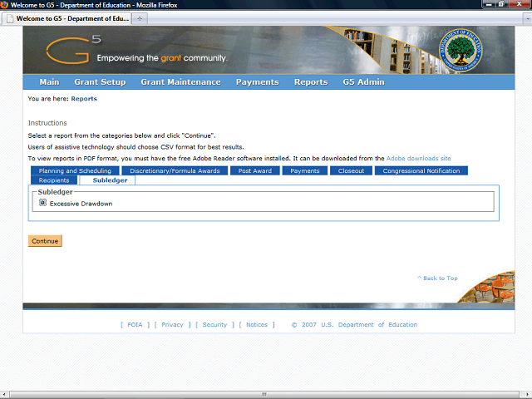Switch to Closeout tab

351,170
